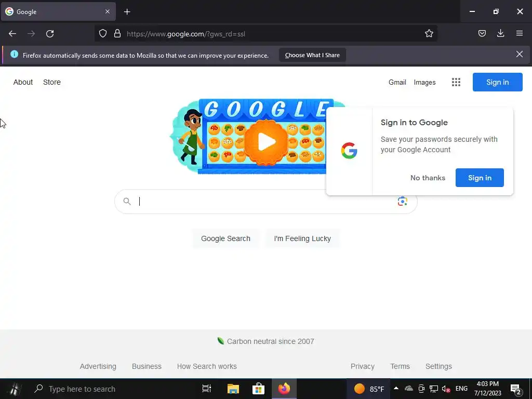532x399 pixels.
Task: Bookmark this page with the star
Action: [x=429, y=33]
